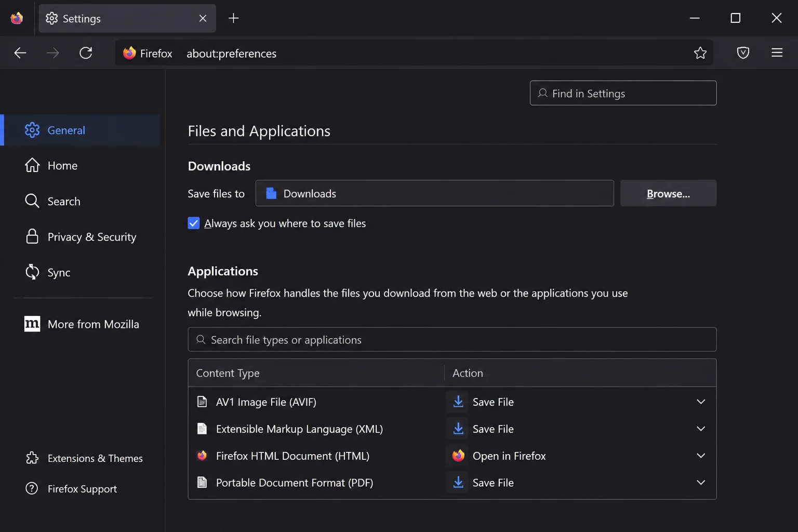Click the Sync arrows icon in sidebar
The width and height of the screenshot is (798, 532).
tap(32, 272)
